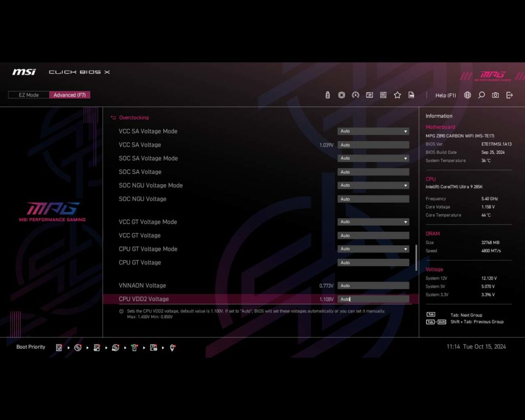Select the USB key boot icon
This screenshot has width=525, height=420.
(135, 348)
